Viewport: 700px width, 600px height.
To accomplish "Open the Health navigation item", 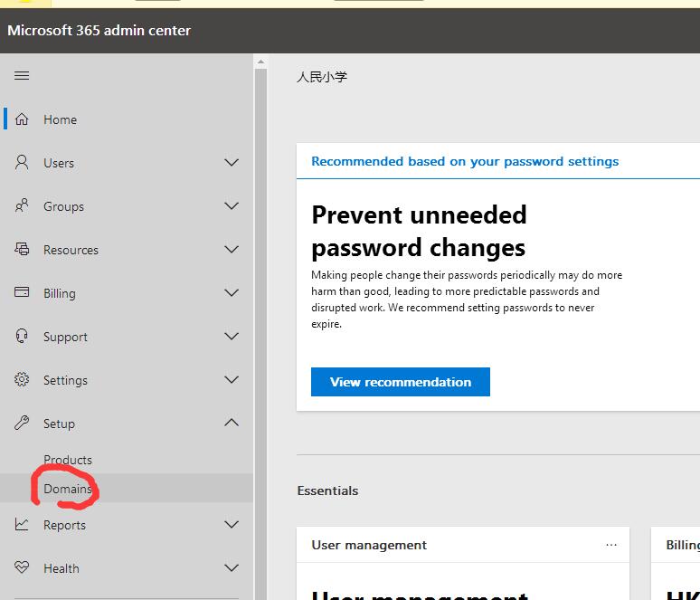I will [127, 568].
